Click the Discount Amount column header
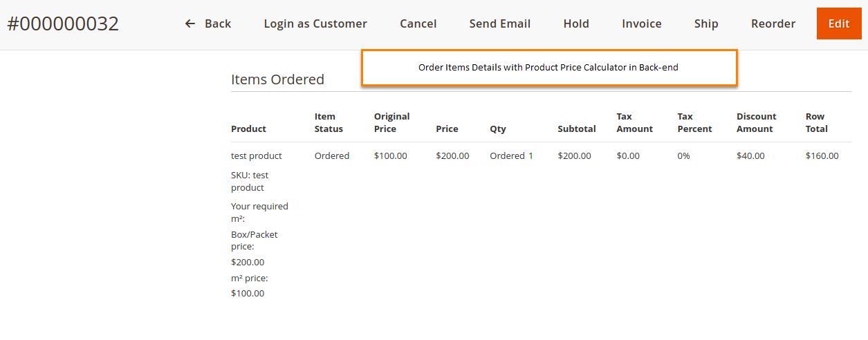Viewport: 868px width, 340px height. coord(756,122)
